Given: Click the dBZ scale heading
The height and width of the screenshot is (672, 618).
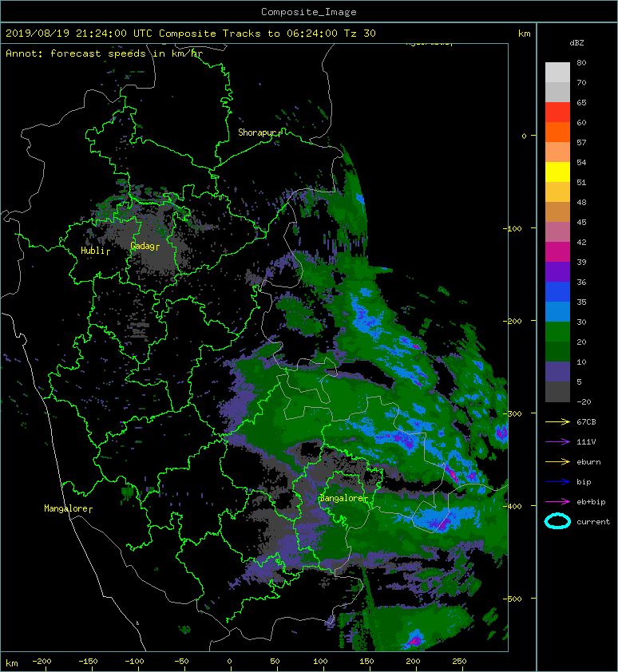Looking at the screenshot, I should [x=576, y=43].
